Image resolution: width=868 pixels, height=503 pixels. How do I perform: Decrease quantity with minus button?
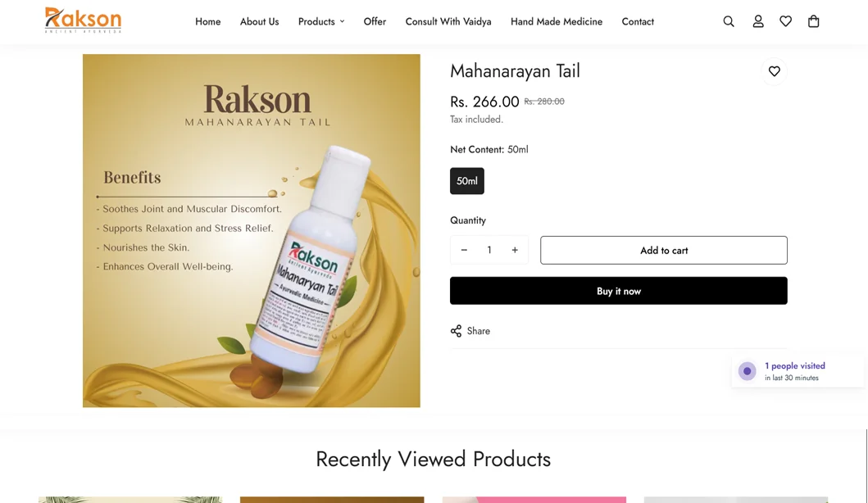coord(464,250)
